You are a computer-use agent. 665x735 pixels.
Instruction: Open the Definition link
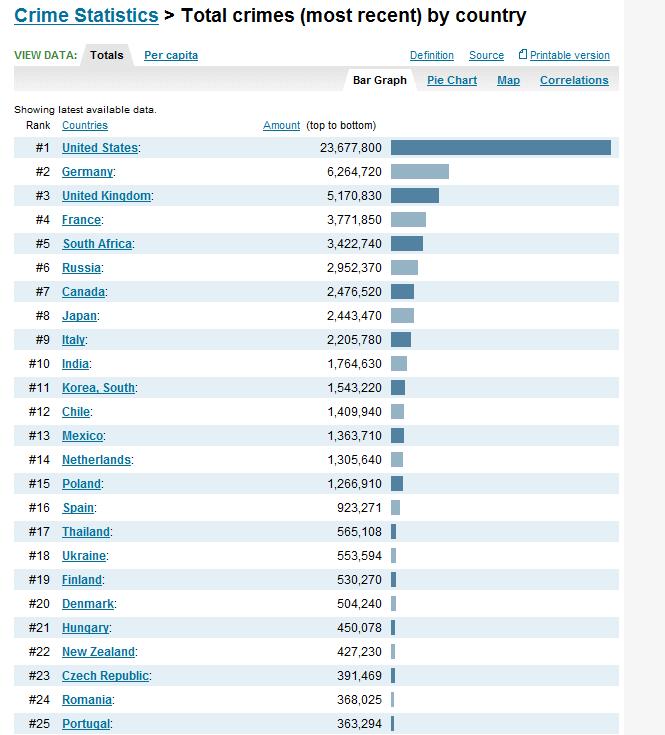pyautogui.click(x=432, y=55)
